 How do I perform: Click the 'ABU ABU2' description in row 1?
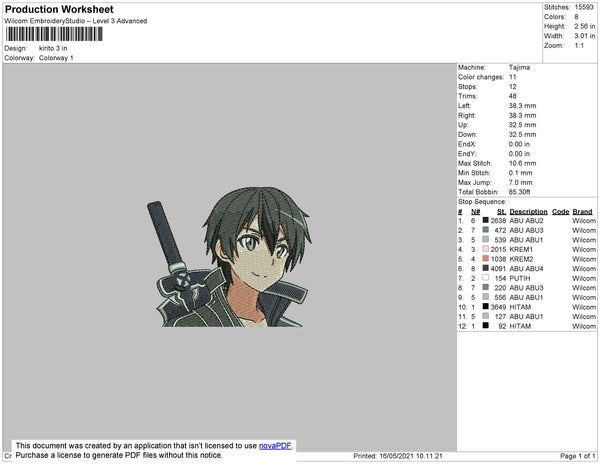527,221
